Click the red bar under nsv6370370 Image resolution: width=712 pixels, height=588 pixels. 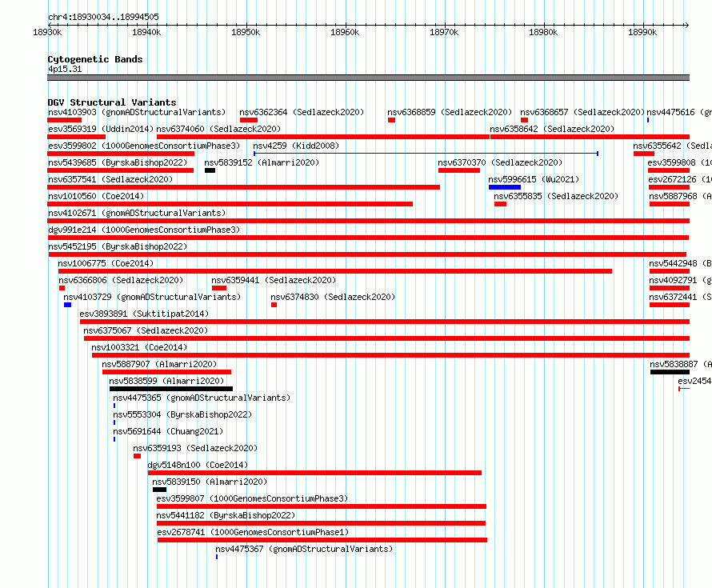(x=459, y=170)
